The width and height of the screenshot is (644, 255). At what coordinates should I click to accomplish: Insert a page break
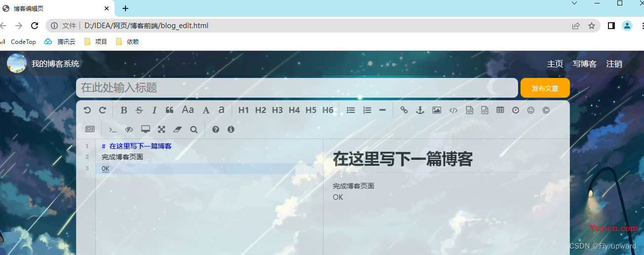coord(90,129)
